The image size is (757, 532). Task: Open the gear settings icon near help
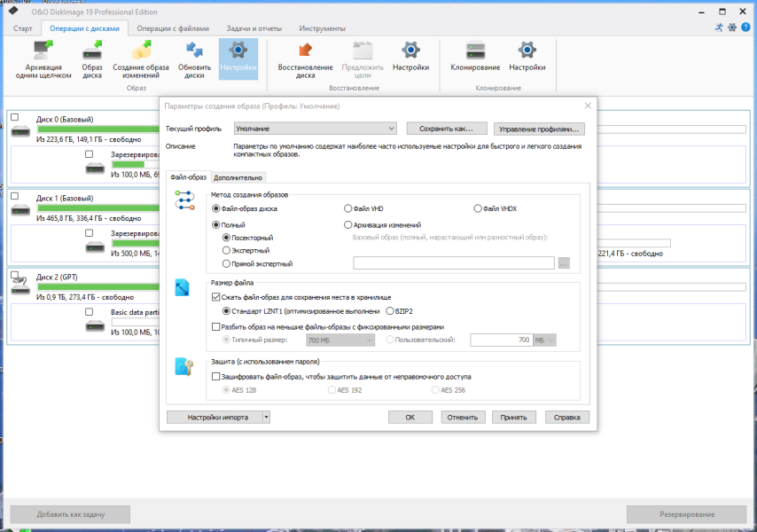pyautogui.click(x=732, y=27)
